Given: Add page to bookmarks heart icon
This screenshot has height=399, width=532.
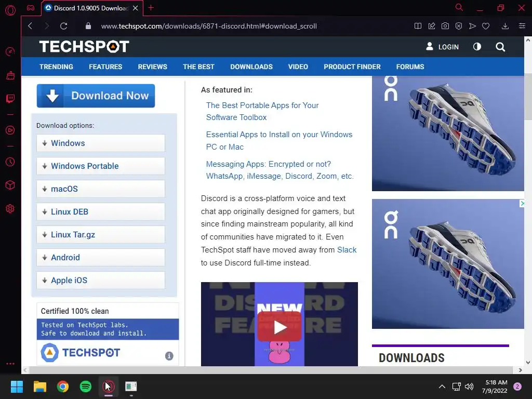Looking at the screenshot, I should point(486,26).
